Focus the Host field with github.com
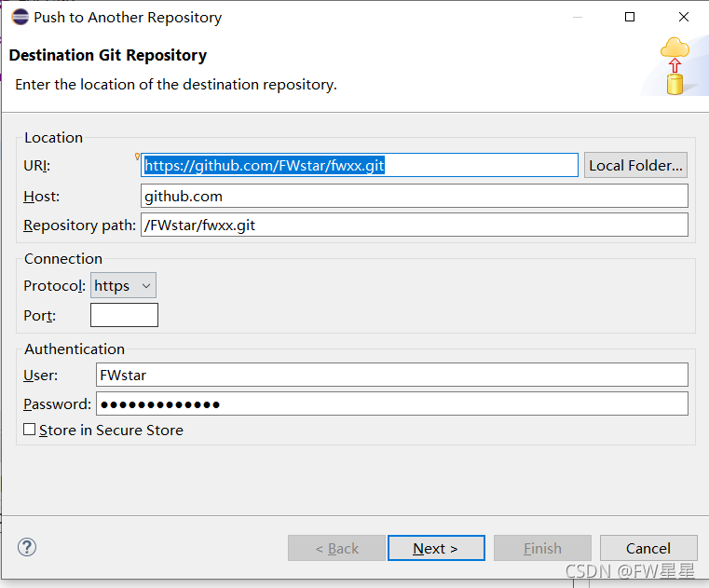This screenshot has width=709, height=588. [x=415, y=196]
